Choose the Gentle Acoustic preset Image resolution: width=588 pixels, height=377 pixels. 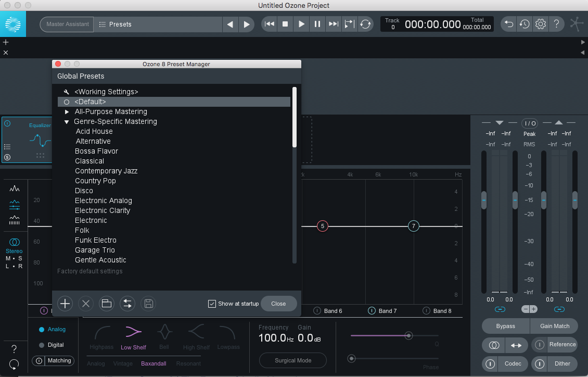click(x=100, y=260)
